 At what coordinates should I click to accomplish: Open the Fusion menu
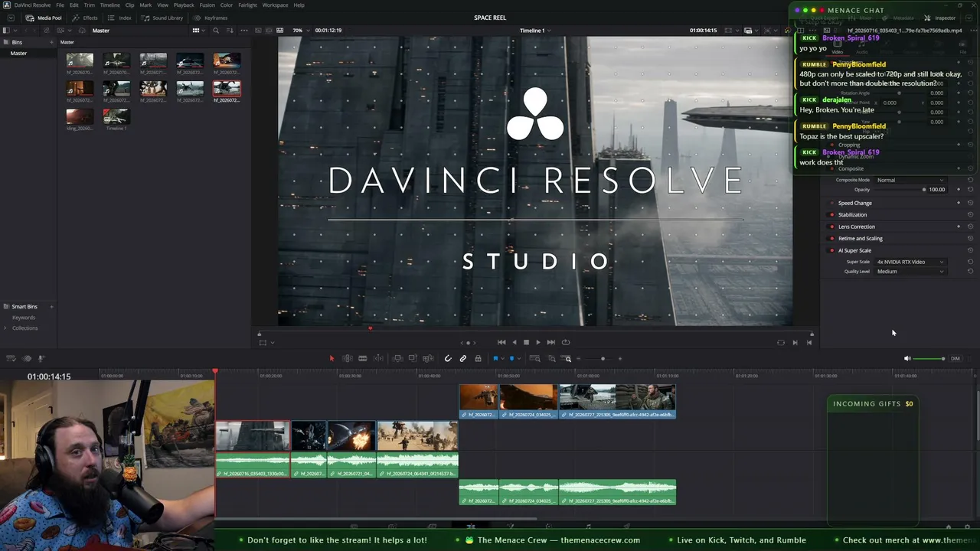coord(207,5)
